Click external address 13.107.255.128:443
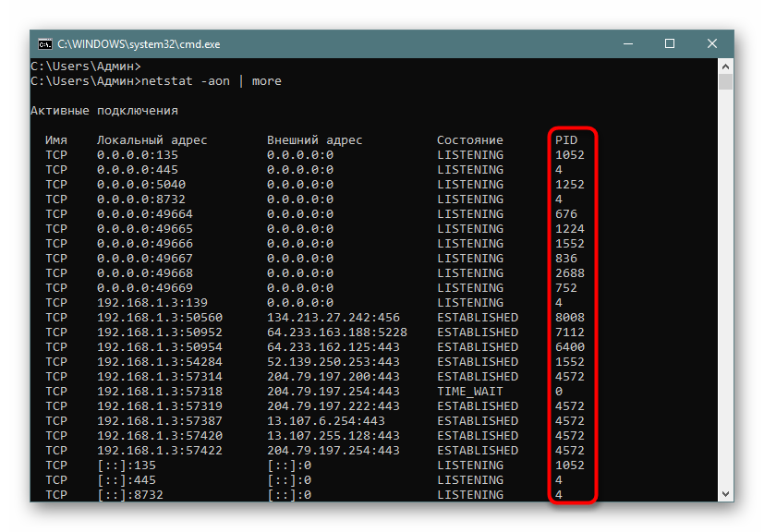Image resolution: width=764 pixels, height=532 pixels. [x=333, y=436]
